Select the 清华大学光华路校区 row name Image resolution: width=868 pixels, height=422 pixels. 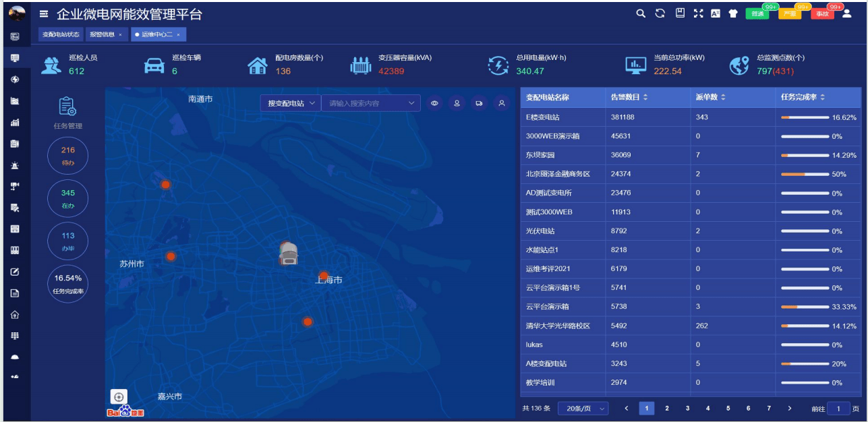pyautogui.click(x=558, y=326)
